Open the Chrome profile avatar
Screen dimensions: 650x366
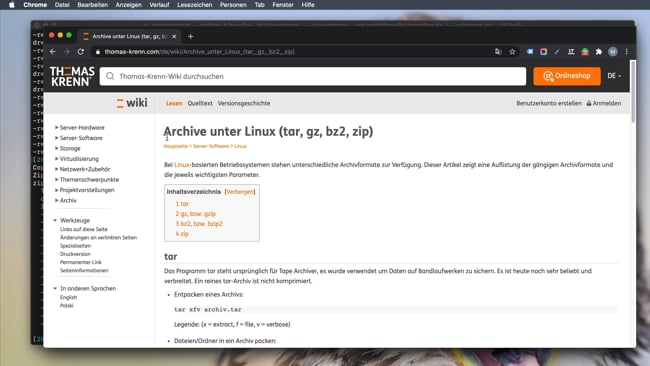(x=613, y=52)
